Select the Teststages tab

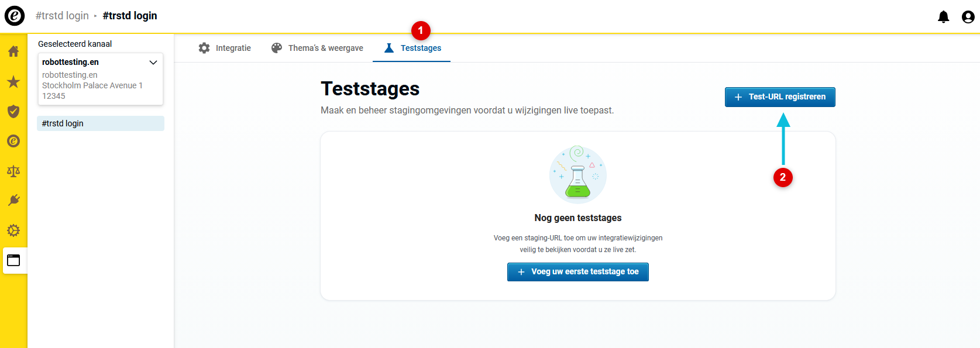(412, 48)
